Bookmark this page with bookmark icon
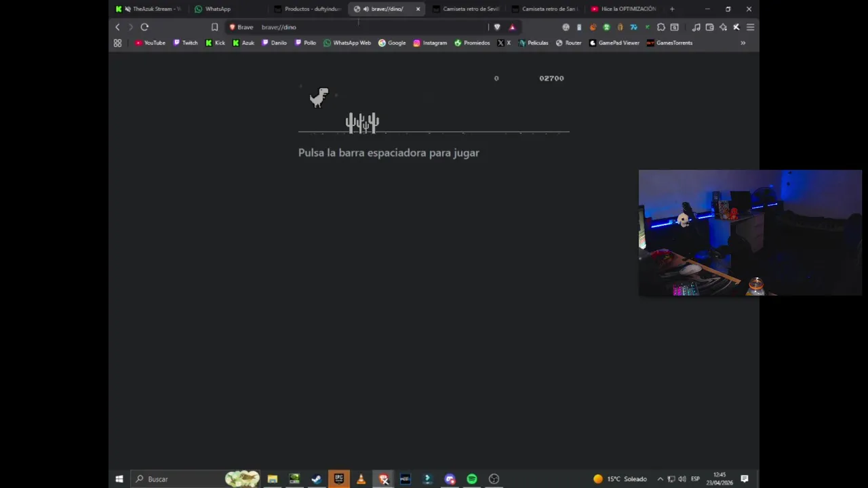This screenshot has height=488, width=868. pos(214,27)
